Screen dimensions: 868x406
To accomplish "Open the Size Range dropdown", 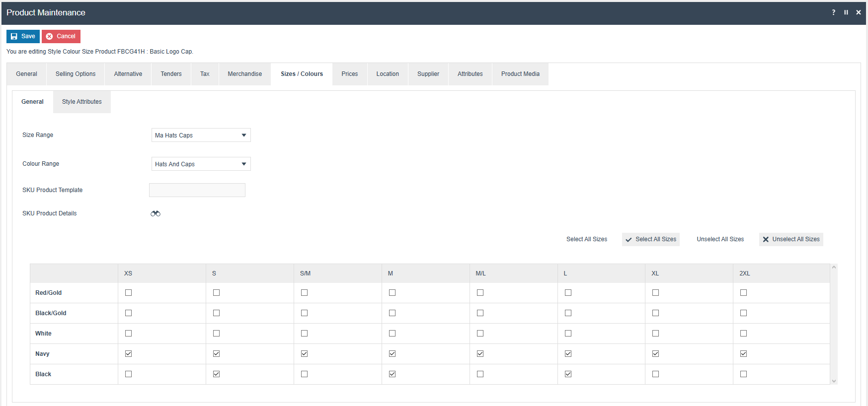I will coord(201,135).
